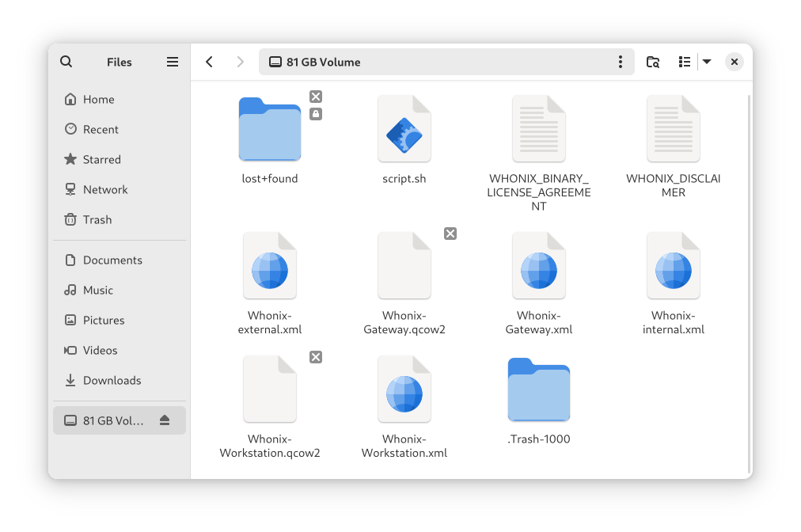Open Network location
Screen dimensions: 801x532
coord(120,189)
